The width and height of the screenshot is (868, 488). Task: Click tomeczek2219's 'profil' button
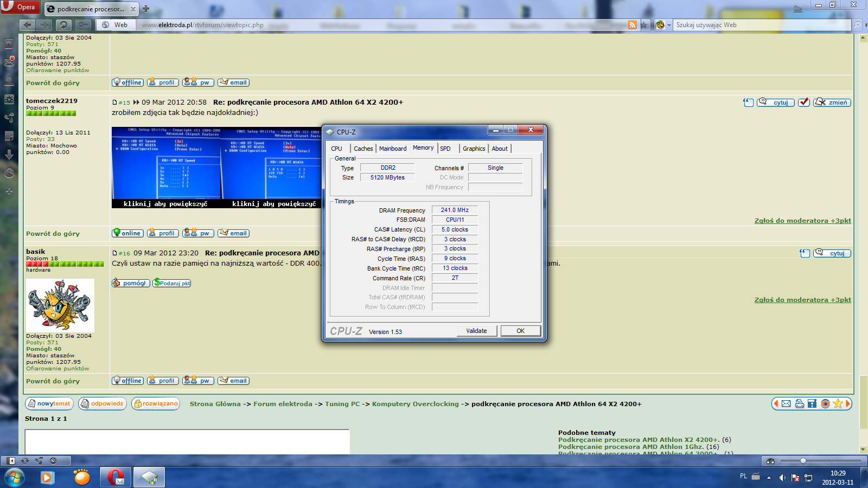pos(163,233)
